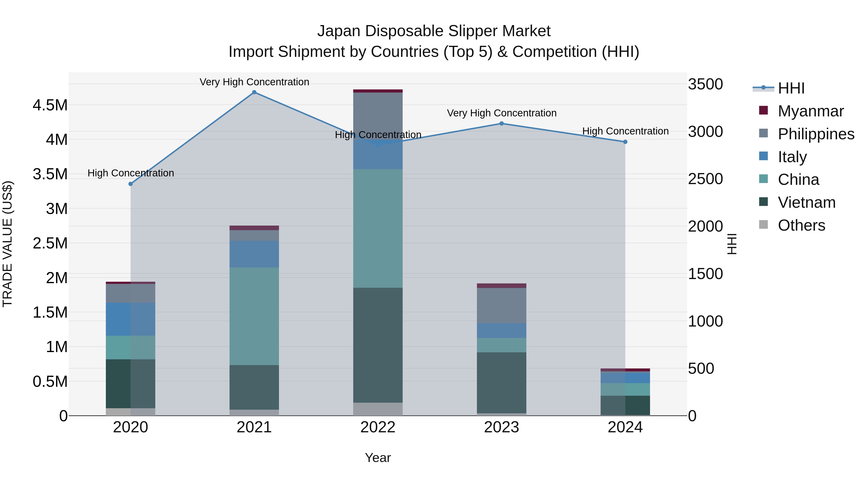Click the Italy segment of the 2024 bar
Screen dimensions: 868x488
pyautogui.click(x=625, y=378)
